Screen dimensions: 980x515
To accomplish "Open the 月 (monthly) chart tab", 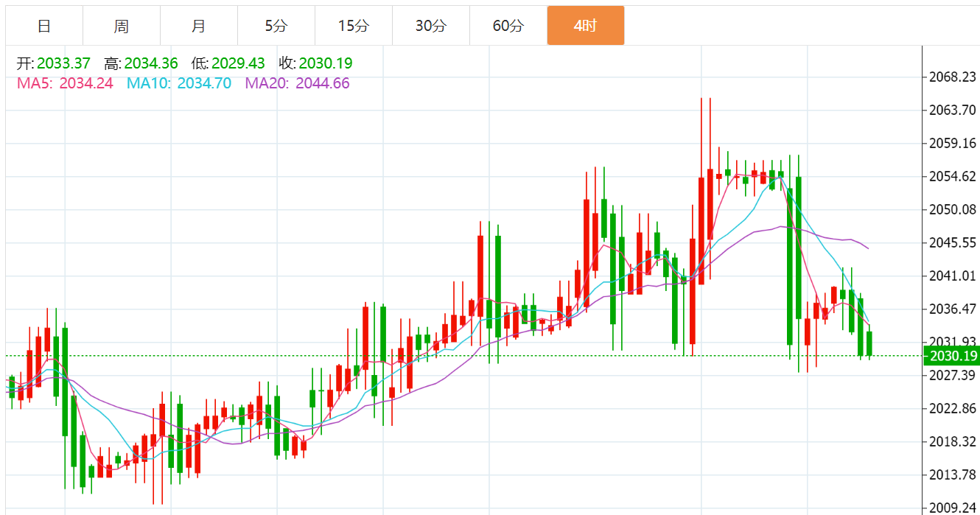I will [x=199, y=26].
